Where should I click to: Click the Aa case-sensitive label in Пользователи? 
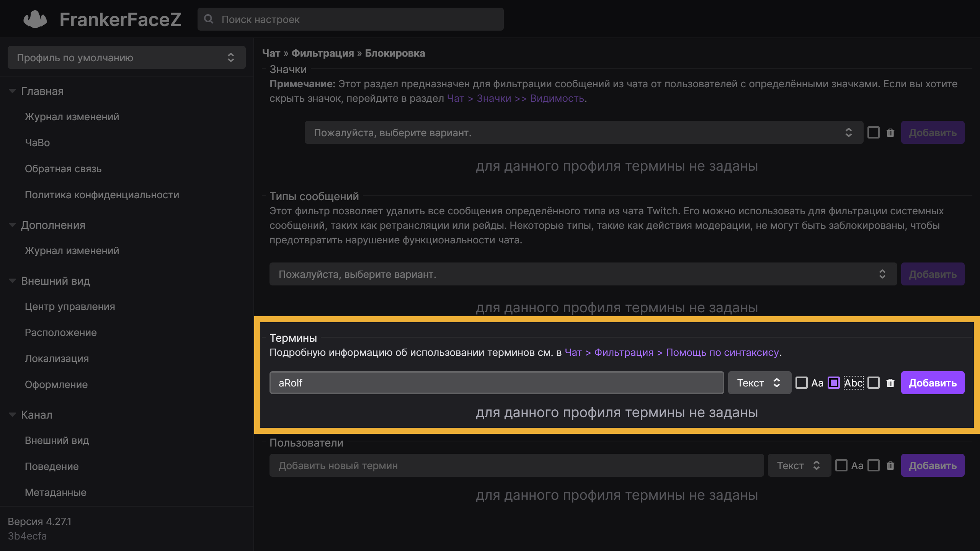(x=857, y=466)
